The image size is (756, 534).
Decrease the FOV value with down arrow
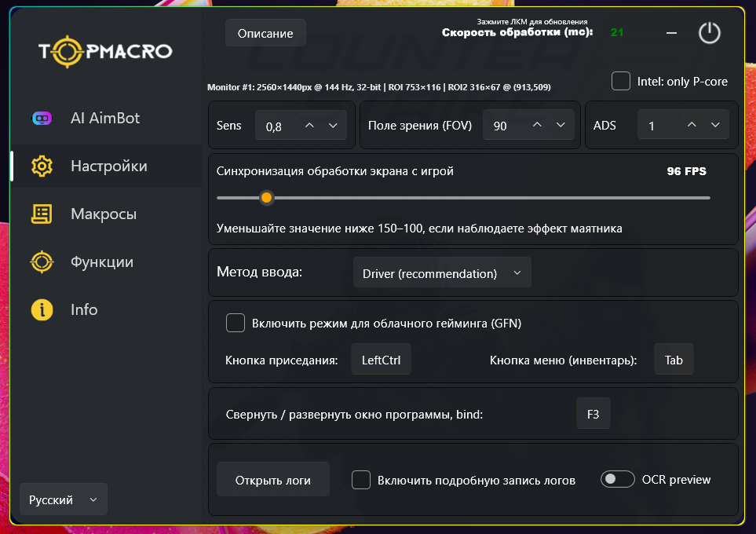(561, 126)
